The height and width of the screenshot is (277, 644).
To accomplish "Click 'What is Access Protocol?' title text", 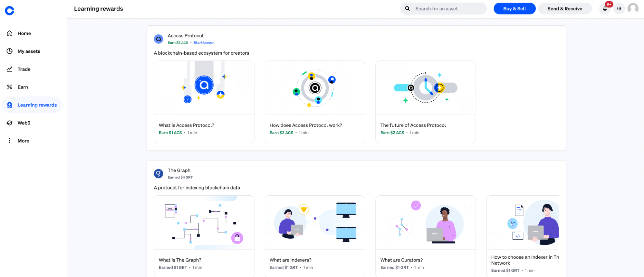I will 187,125.
